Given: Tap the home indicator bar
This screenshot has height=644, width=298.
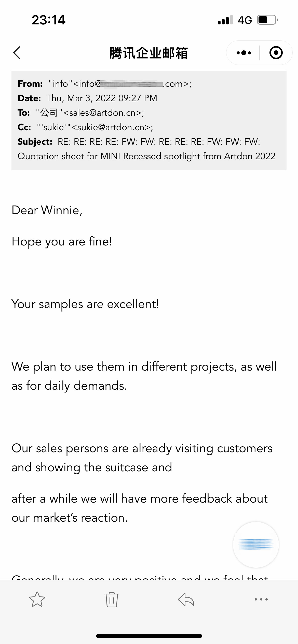Looking at the screenshot, I should pos(149,636).
